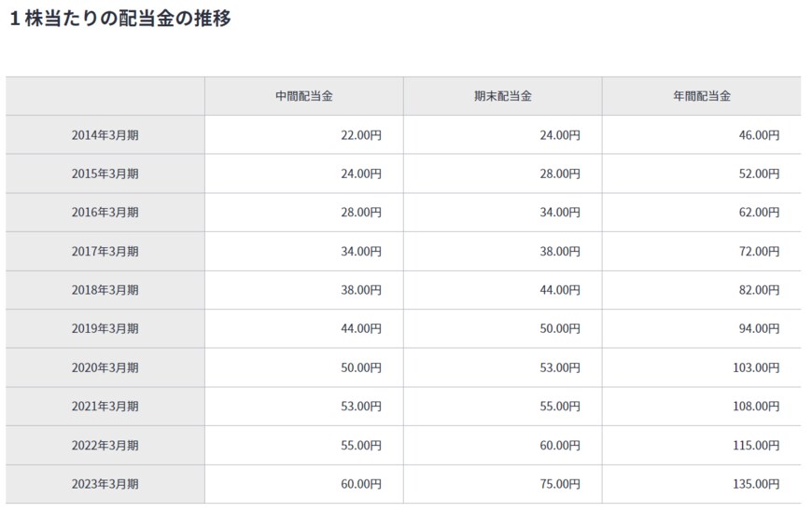Image resolution: width=812 pixels, height=512 pixels.
Task: Select the 2019年3月期 row label
Action: pos(105,329)
